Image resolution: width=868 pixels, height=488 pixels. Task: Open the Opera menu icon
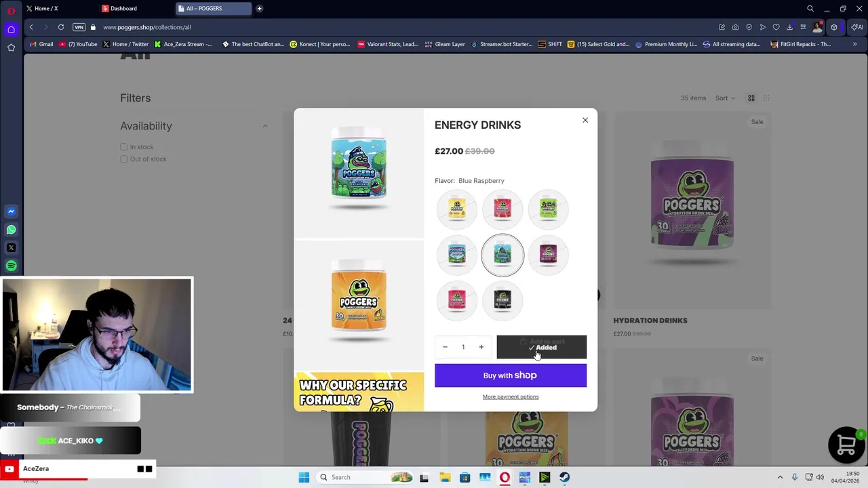click(11, 10)
